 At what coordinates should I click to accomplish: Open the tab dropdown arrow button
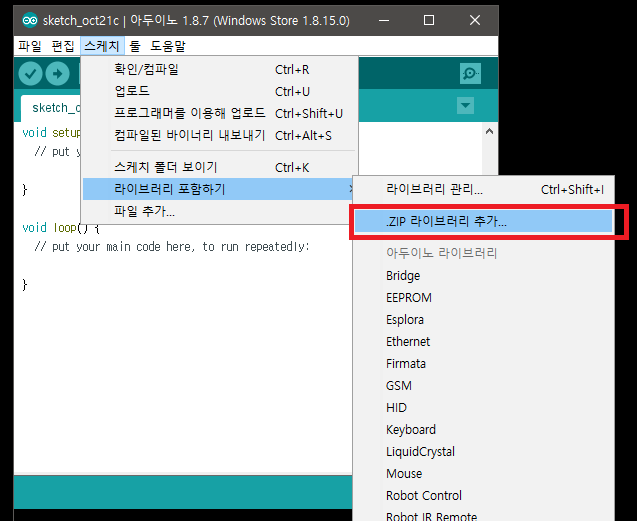(x=465, y=106)
